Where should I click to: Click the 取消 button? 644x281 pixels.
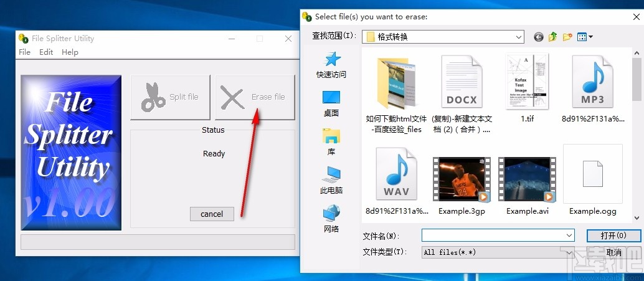[x=613, y=252]
